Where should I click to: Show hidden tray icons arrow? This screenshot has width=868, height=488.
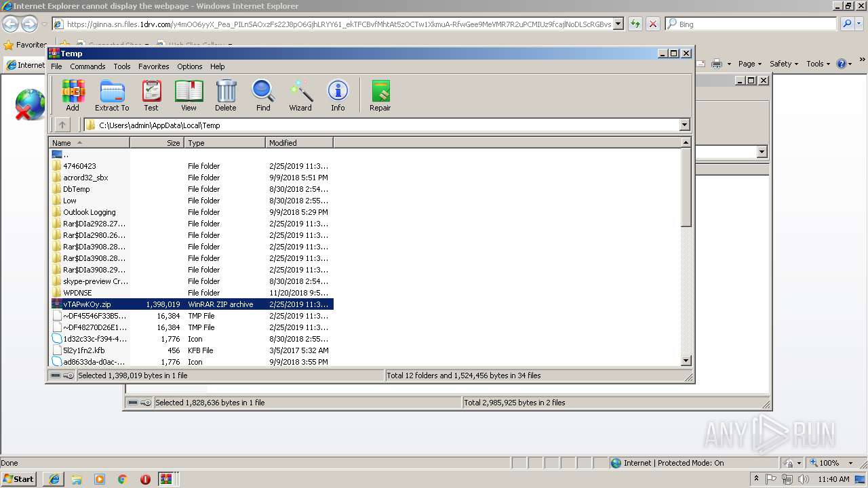coord(756,479)
